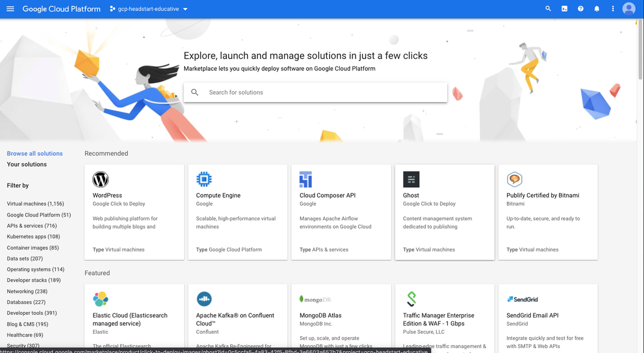Activate Cloud Shell icon
The width and height of the screenshot is (644, 353).
(564, 9)
